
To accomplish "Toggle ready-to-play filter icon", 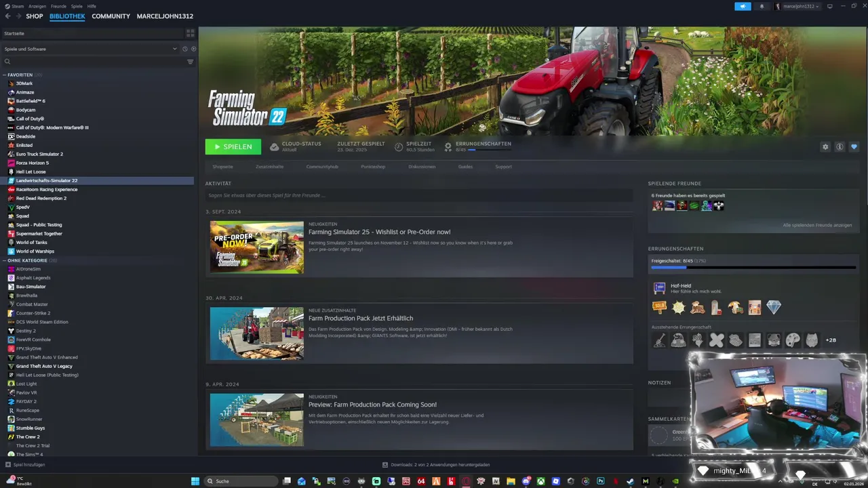I will 193,49.
